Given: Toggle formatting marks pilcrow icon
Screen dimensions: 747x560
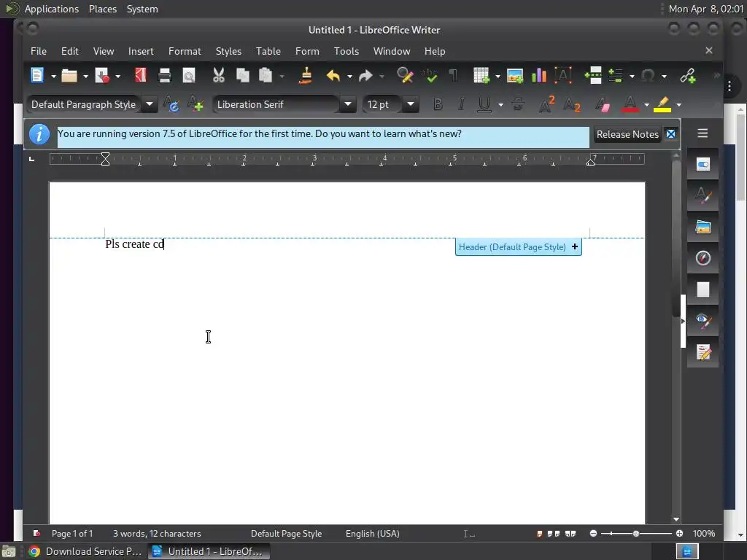Looking at the screenshot, I should pyautogui.click(x=453, y=75).
